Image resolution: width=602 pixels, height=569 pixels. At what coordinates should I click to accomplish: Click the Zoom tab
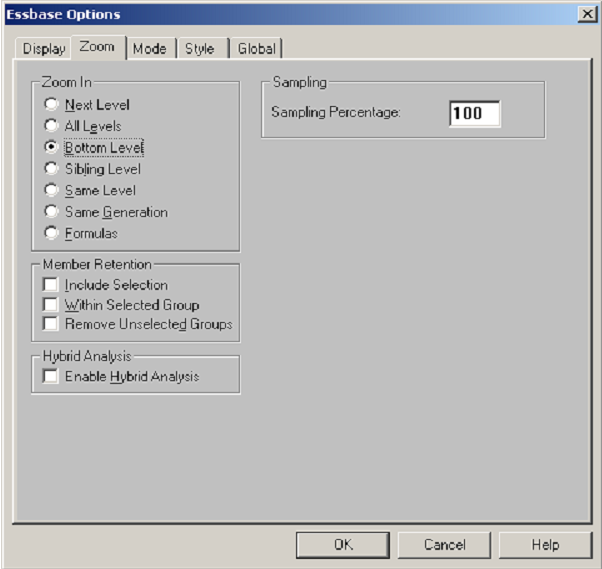coord(98,47)
